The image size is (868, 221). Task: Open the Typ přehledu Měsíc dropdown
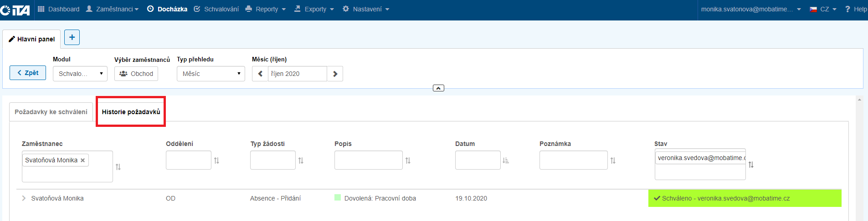[x=211, y=74]
